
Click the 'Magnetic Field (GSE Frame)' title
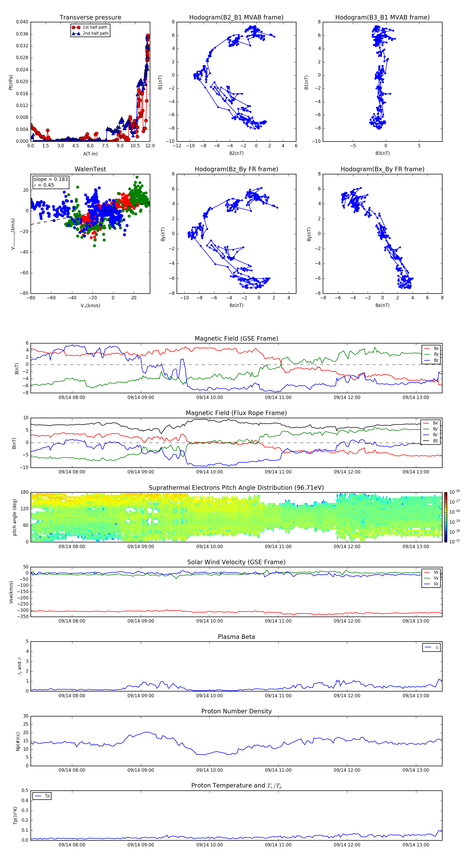[x=236, y=339]
